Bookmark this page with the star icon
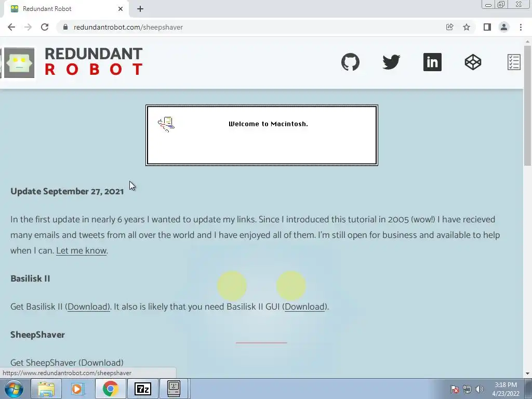This screenshot has height=399, width=532. 467,27
